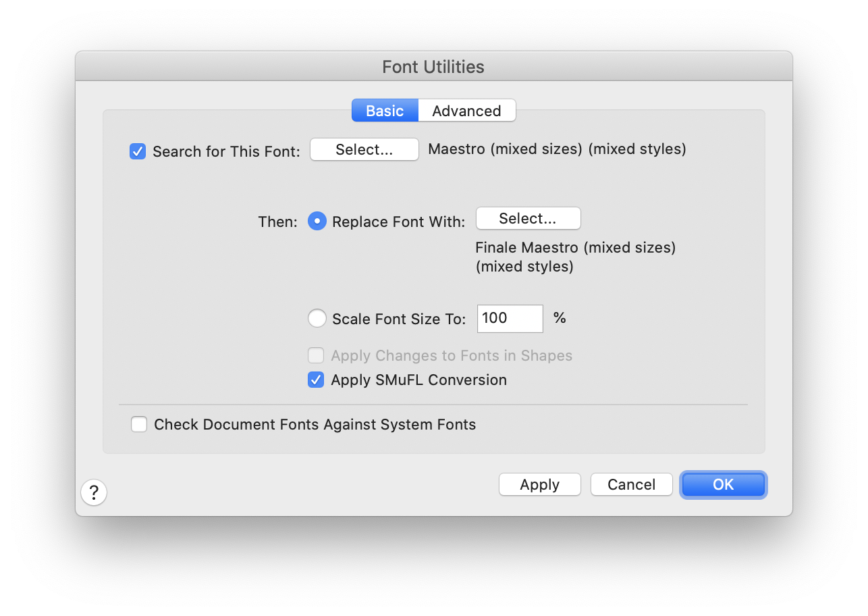The image size is (868, 616).
Task: Select the Replace Font With radio button
Action: click(x=317, y=221)
